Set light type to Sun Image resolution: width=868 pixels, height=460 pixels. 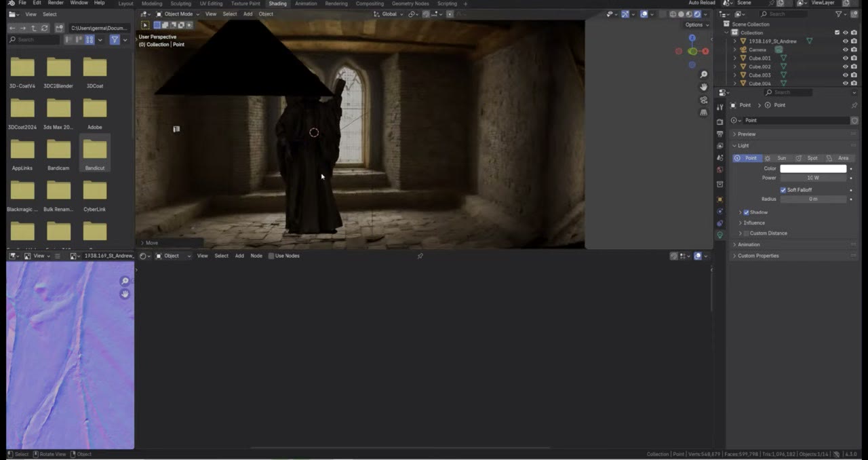(x=776, y=158)
